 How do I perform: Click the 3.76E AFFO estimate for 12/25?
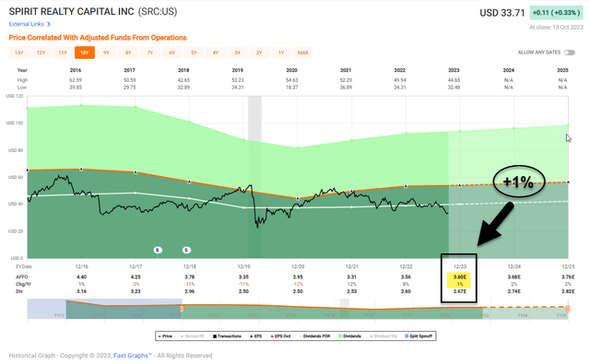click(568, 276)
